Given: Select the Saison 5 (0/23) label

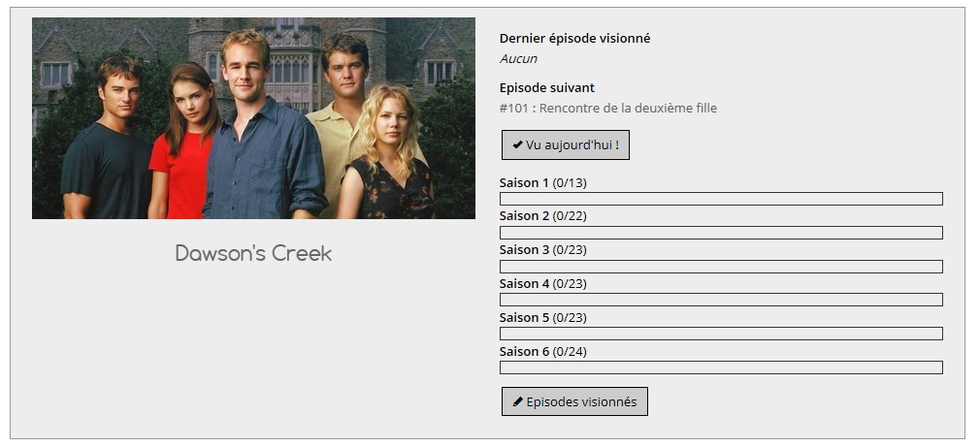Looking at the screenshot, I should click(x=543, y=318).
